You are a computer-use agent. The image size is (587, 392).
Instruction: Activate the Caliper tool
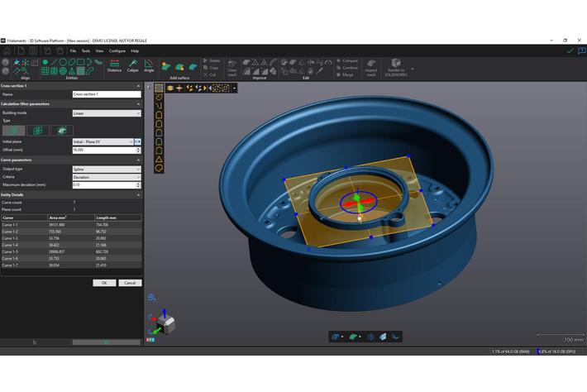132,65
